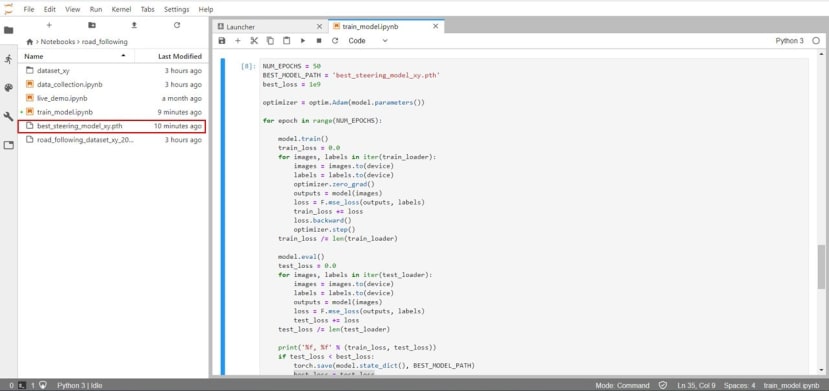829x391 pixels.
Task: Open the Tabs menu
Action: click(x=148, y=9)
